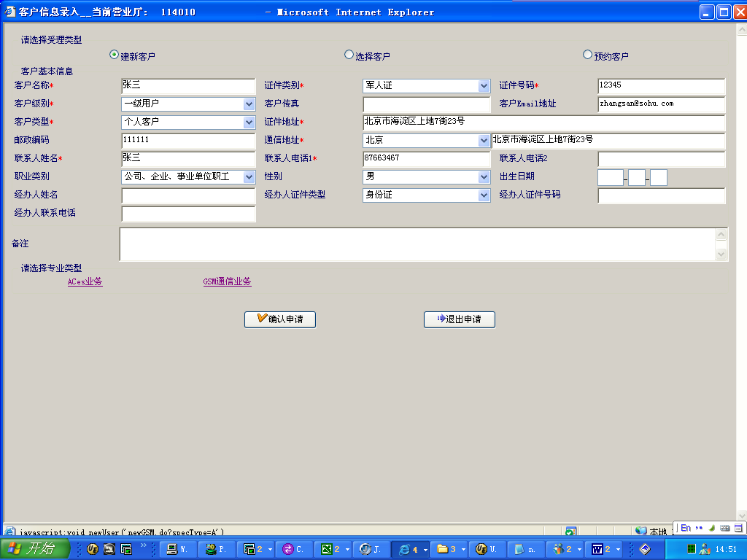Image resolution: width=747 pixels, height=560 pixels.
Task: Select the 选择客户 radio option
Action: [349, 55]
